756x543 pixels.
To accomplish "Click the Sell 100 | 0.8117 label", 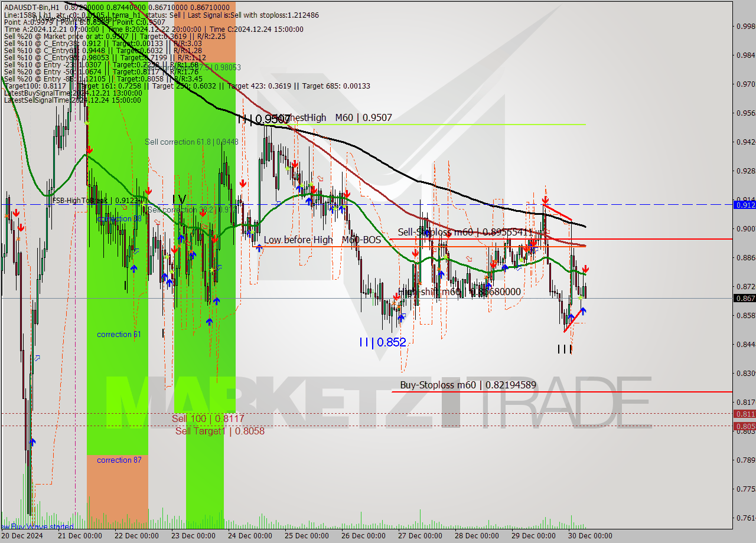I will coord(208,418).
